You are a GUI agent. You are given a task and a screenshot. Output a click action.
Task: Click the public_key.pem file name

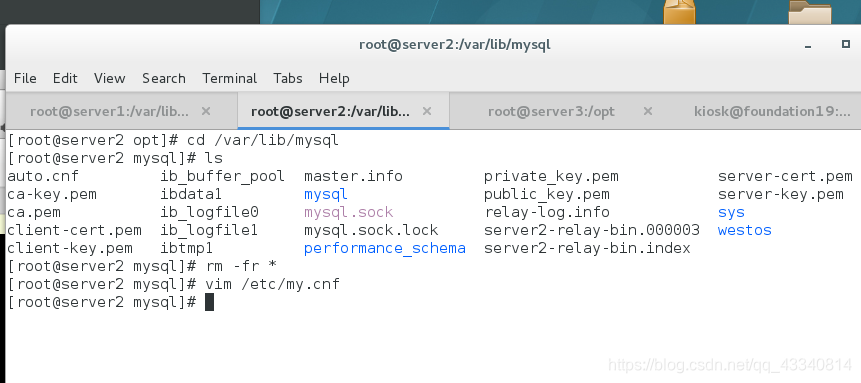[x=547, y=194]
